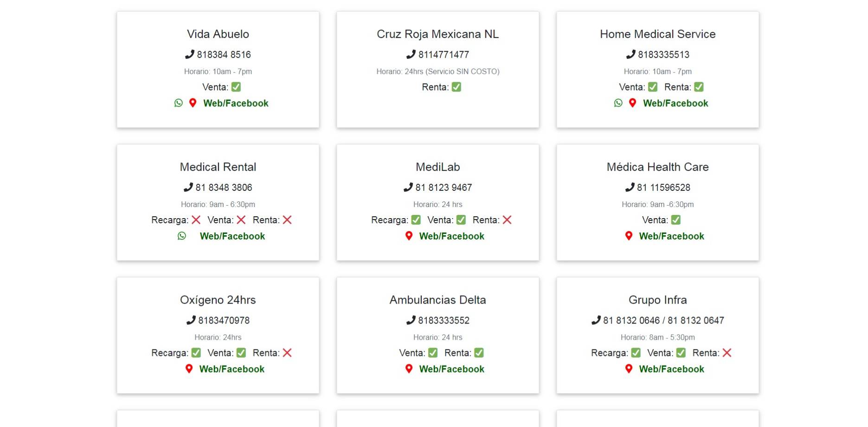
Task: View Médica Health Care map location
Action: click(x=629, y=236)
